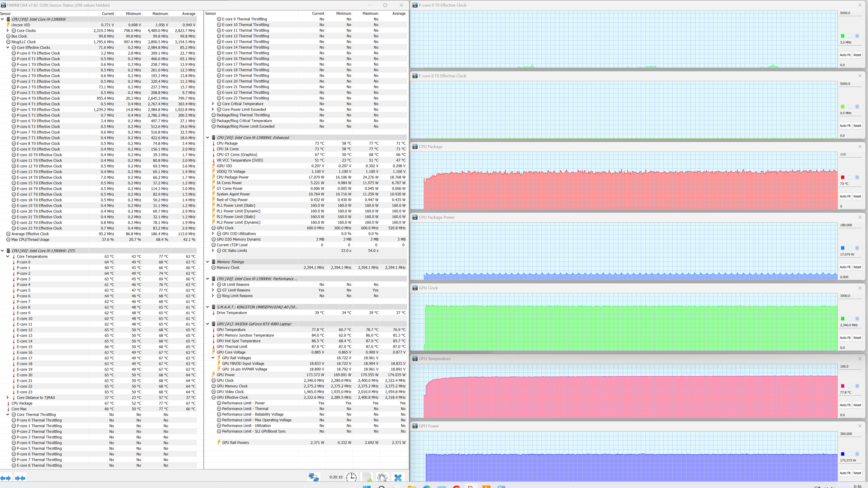Viewport: 868px width, 488px height.
Task: Open remote monitoring network computers icon
Action: tap(313, 477)
